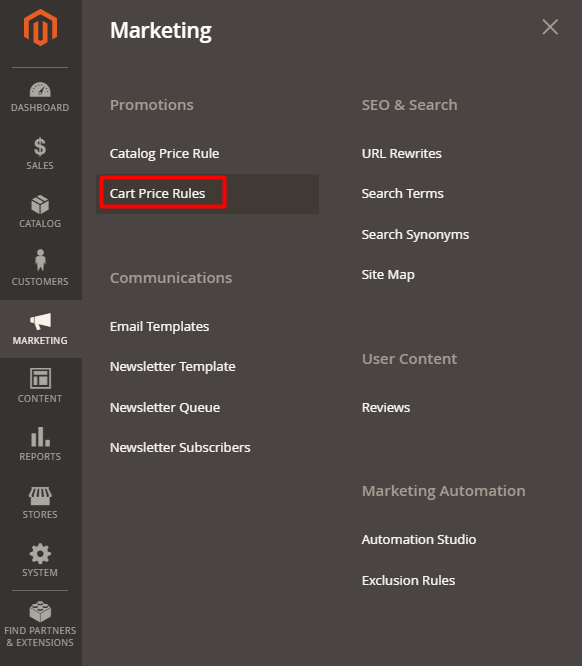The image size is (582, 666).
Task: Click the Magento logo icon
Action: pyautogui.click(x=40, y=28)
